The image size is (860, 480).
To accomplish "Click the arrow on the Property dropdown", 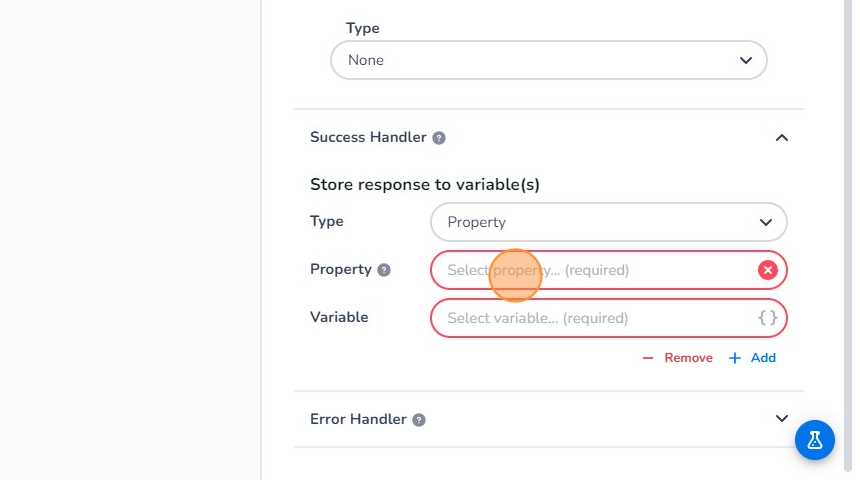I will pyautogui.click(x=766, y=222).
